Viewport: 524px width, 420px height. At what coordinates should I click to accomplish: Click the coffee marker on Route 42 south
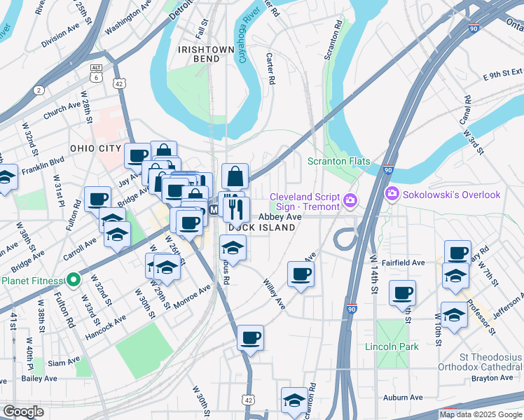pos(250,340)
